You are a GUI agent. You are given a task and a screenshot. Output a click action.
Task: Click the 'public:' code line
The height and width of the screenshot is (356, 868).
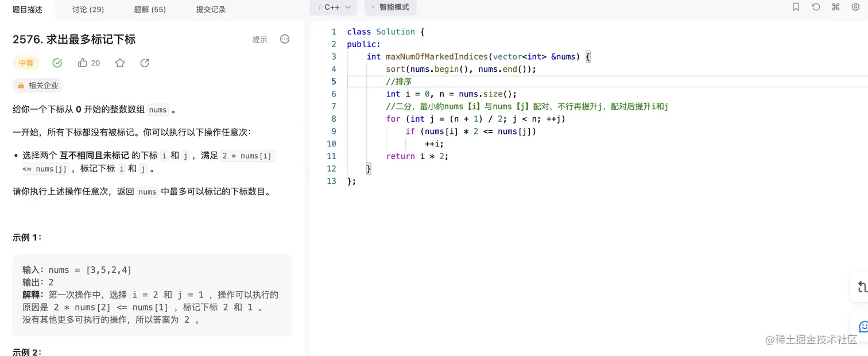[x=364, y=44]
